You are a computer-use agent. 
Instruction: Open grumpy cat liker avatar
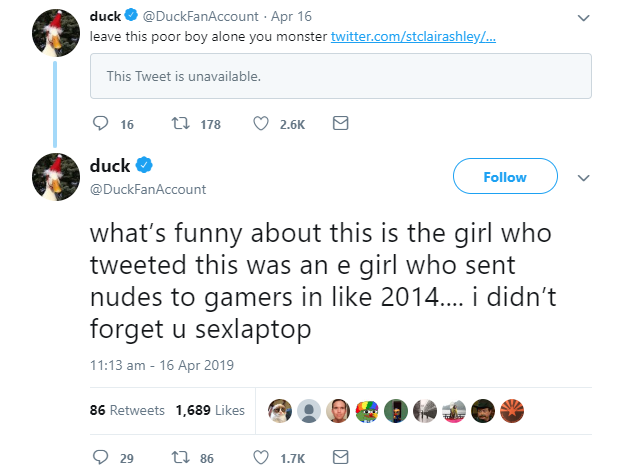tap(280, 411)
